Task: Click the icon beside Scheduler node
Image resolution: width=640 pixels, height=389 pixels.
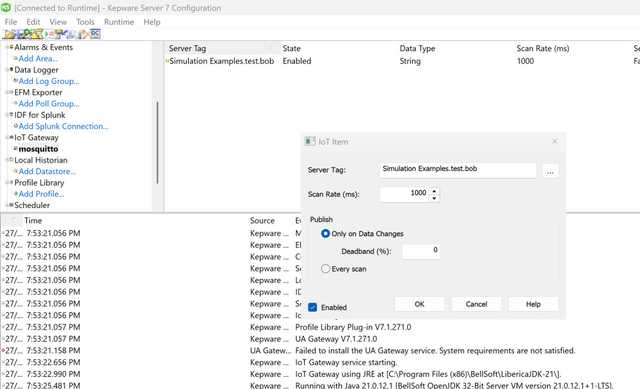Action: (11, 205)
